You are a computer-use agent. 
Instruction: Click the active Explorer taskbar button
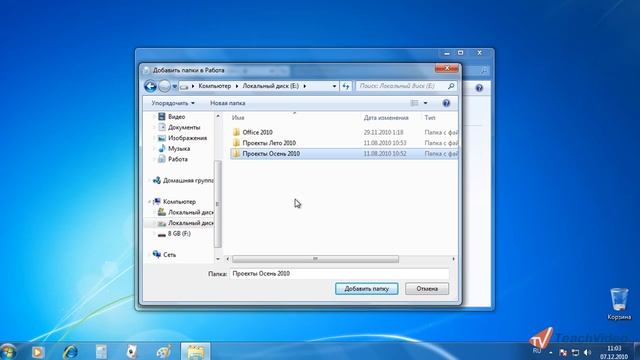196,351
